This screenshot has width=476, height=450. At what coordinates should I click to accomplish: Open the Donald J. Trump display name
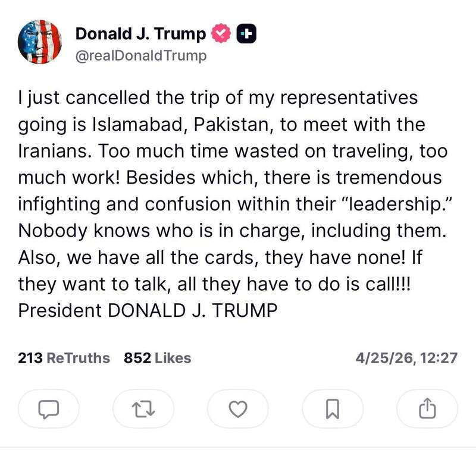(x=140, y=35)
